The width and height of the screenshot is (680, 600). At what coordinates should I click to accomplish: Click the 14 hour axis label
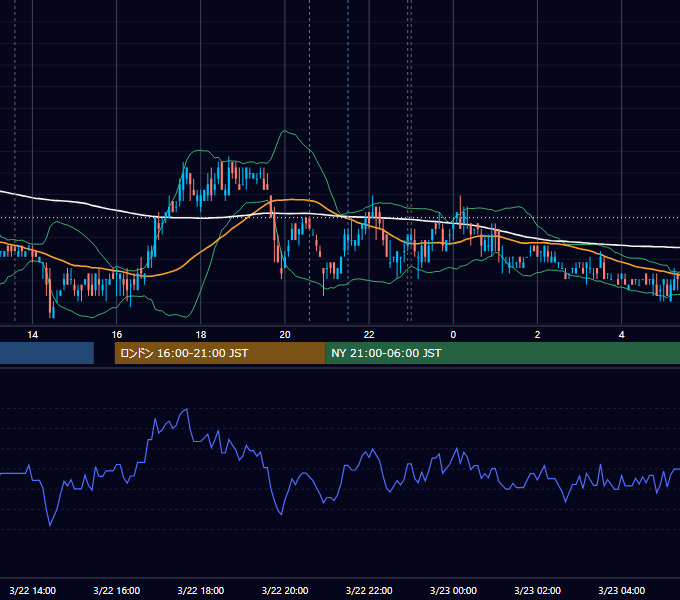click(33, 335)
